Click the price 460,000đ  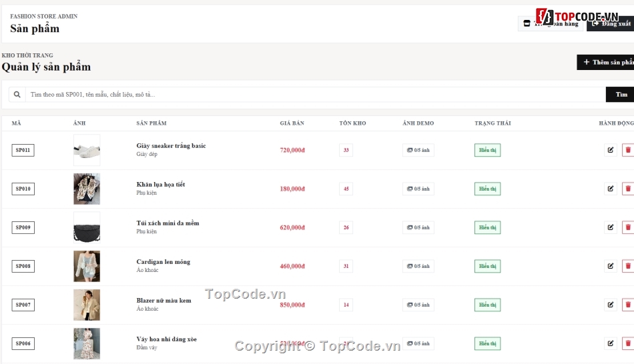click(x=292, y=266)
